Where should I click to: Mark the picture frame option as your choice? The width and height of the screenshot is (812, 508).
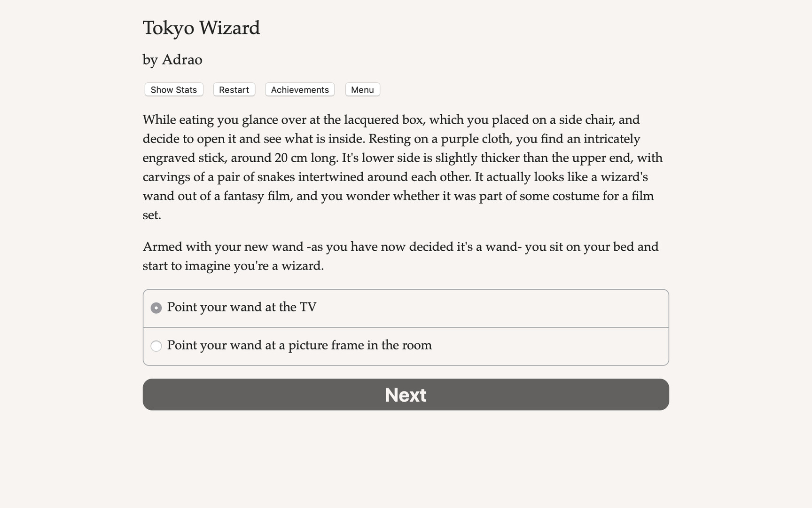156,346
